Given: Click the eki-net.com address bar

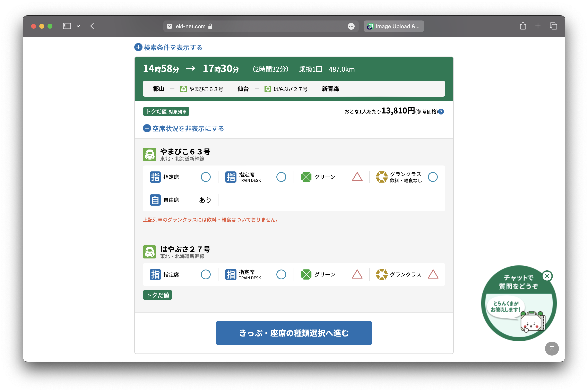Looking at the screenshot, I should pyautogui.click(x=261, y=26).
